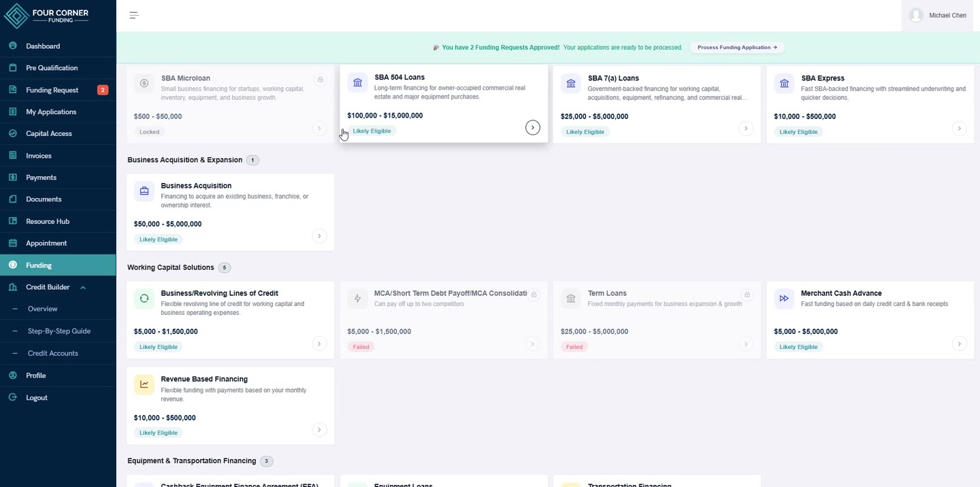The image size is (980, 487).
Task: Open SBA 7(a) Loans arrow button
Action: pos(746,129)
